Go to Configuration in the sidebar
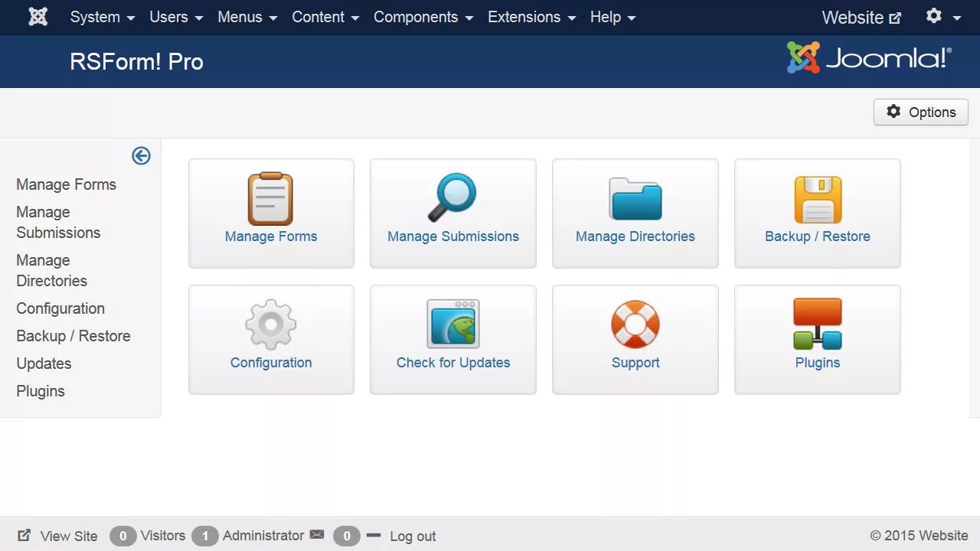980x551 pixels. pyautogui.click(x=60, y=308)
